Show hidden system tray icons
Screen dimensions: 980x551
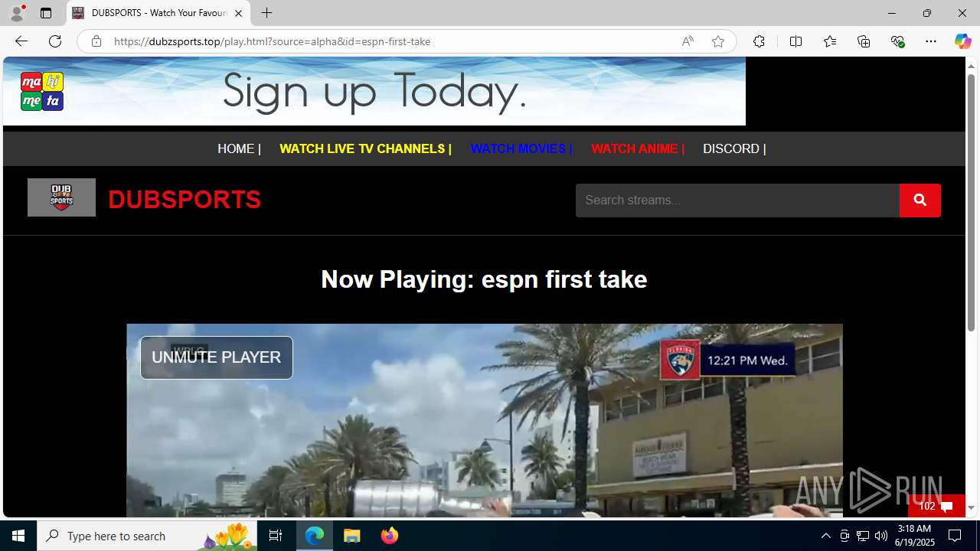coord(825,536)
